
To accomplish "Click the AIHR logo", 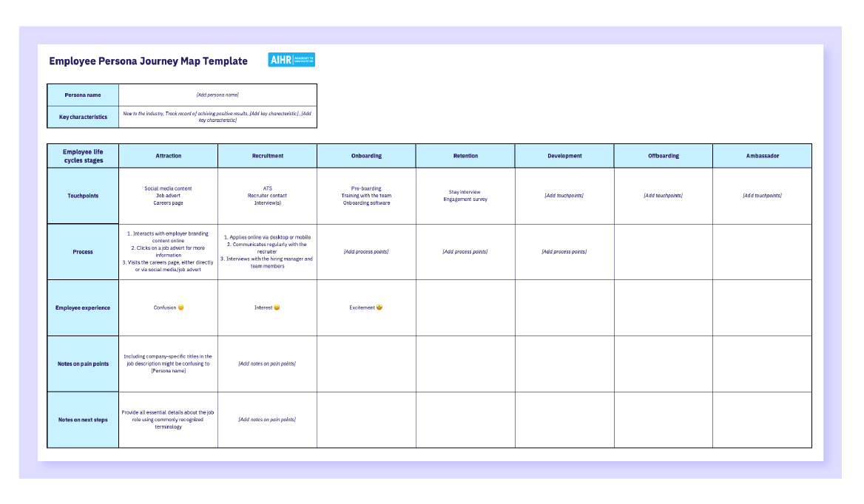I will click(x=291, y=60).
